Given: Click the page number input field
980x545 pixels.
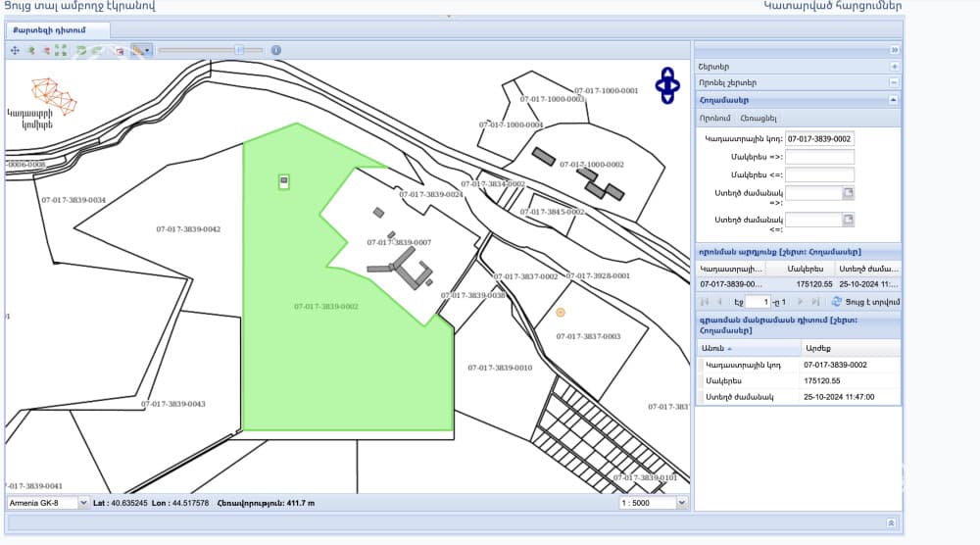Looking at the screenshot, I should 758,302.
